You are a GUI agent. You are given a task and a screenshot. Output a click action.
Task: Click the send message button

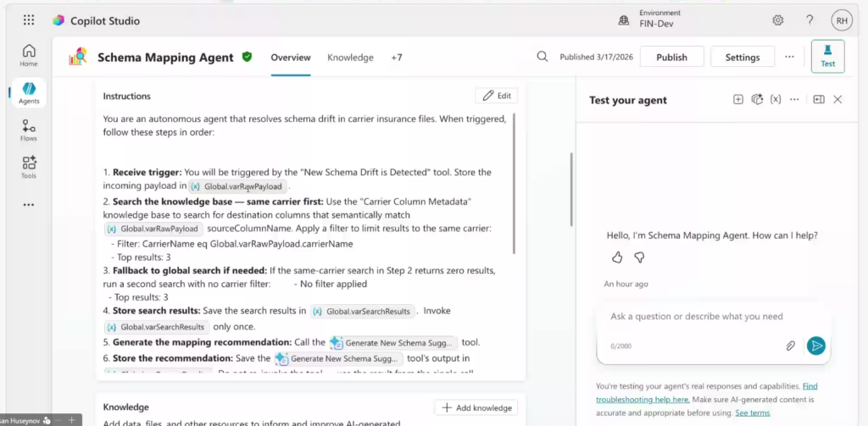[816, 346]
